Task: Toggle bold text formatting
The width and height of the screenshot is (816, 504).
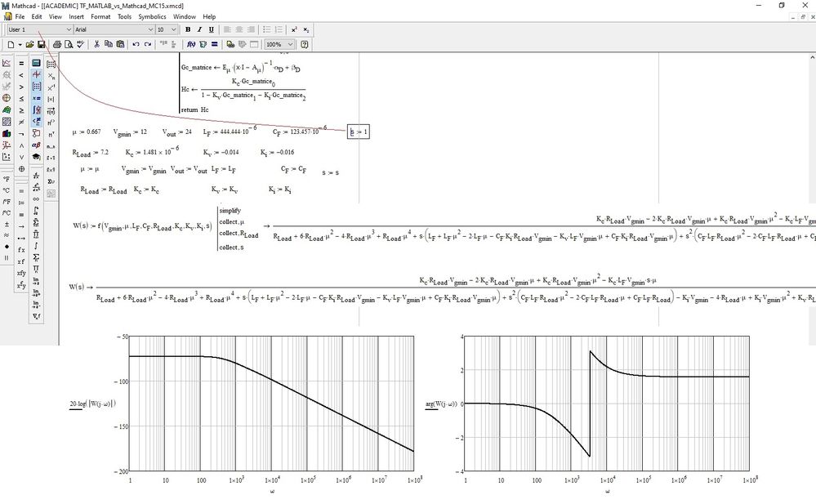Action: pyautogui.click(x=188, y=29)
